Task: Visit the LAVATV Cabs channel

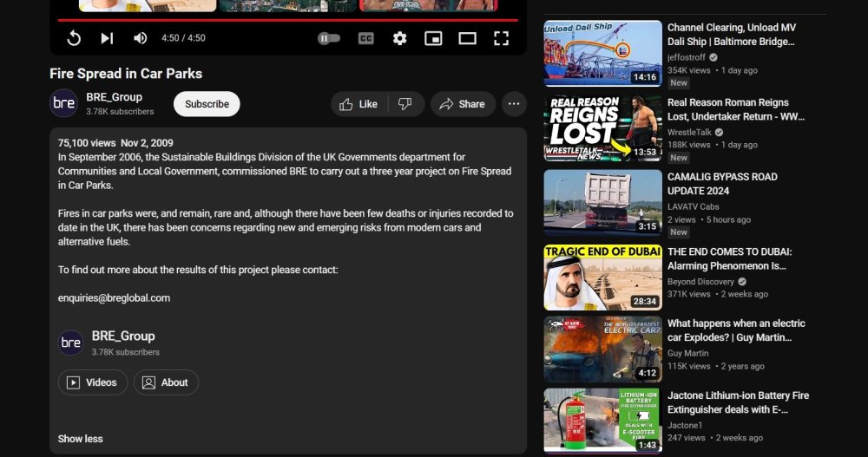Action: point(693,206)
